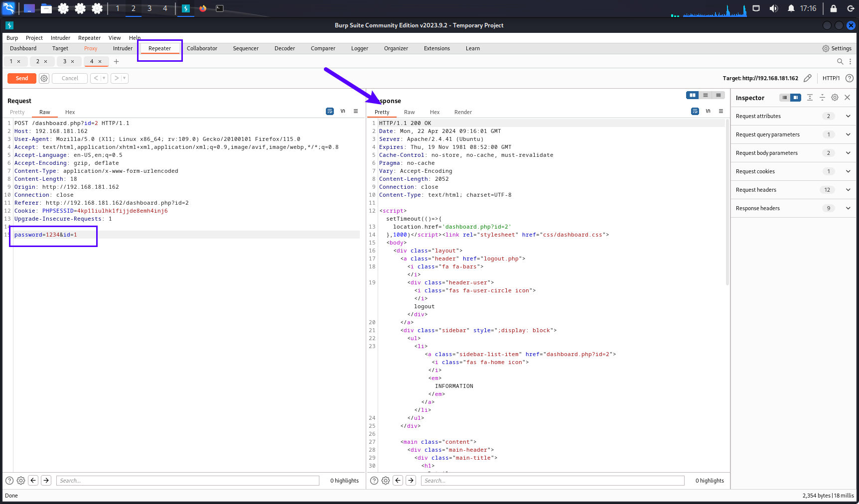859x504 pixels.
Task: Open system notifications bell
Action: [x=791, y=8]
